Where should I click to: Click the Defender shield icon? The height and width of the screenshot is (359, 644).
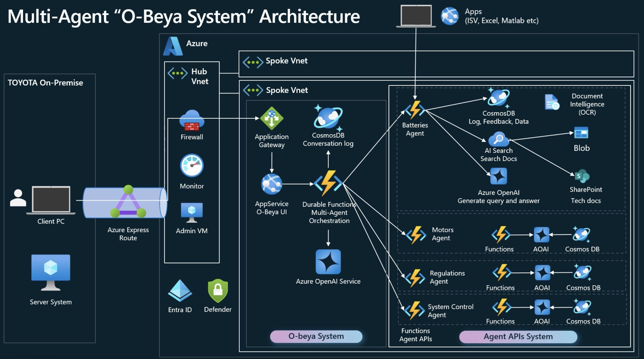[x=218, y=291]
